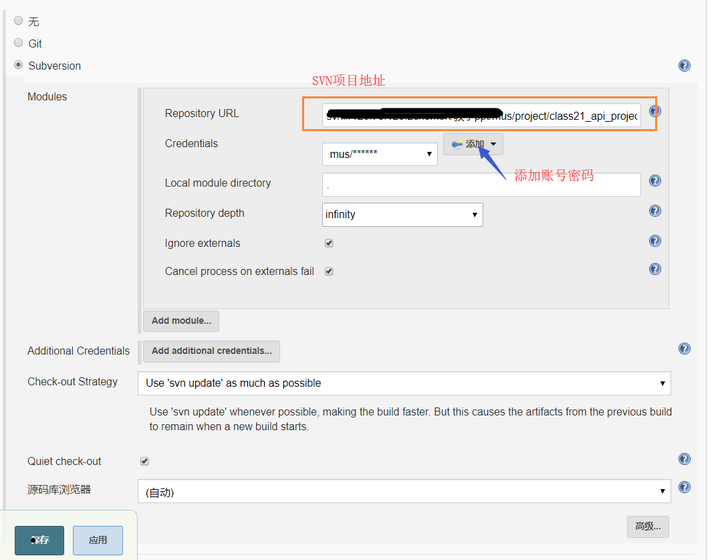Open help for 源码库浏览器 setting
The image size is (720, 560).
pos(684,487)
